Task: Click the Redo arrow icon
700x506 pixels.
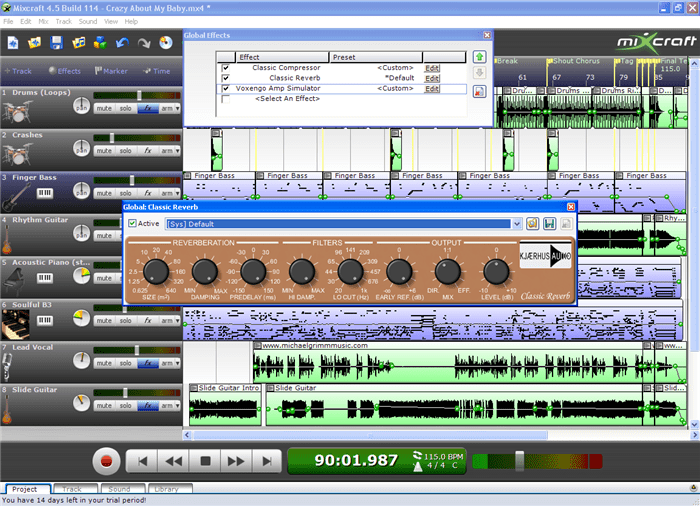Action: point(144,43)
